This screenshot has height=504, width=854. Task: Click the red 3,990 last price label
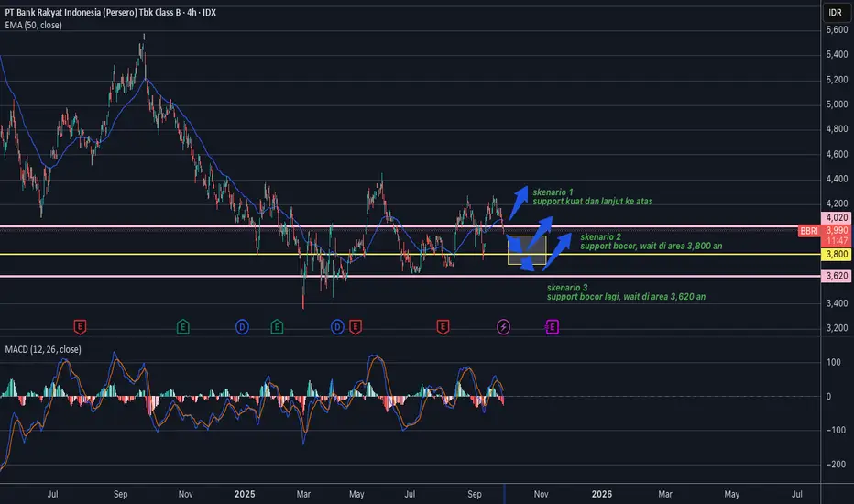pyautogui.click(x=836, y=231)
